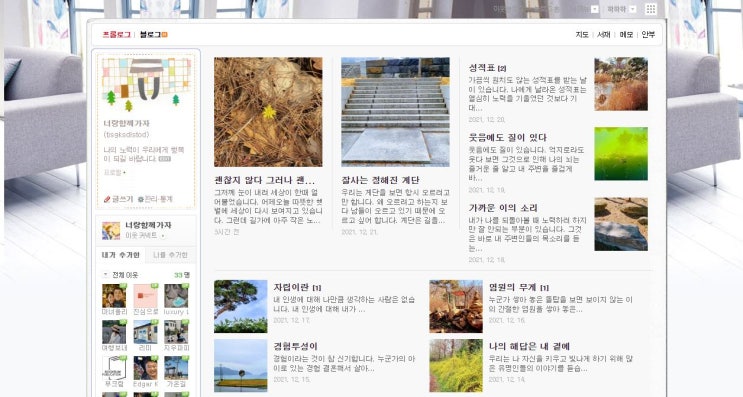Open the yellow flower post thumbnail
Screen dimensions: 743x397
268,112
